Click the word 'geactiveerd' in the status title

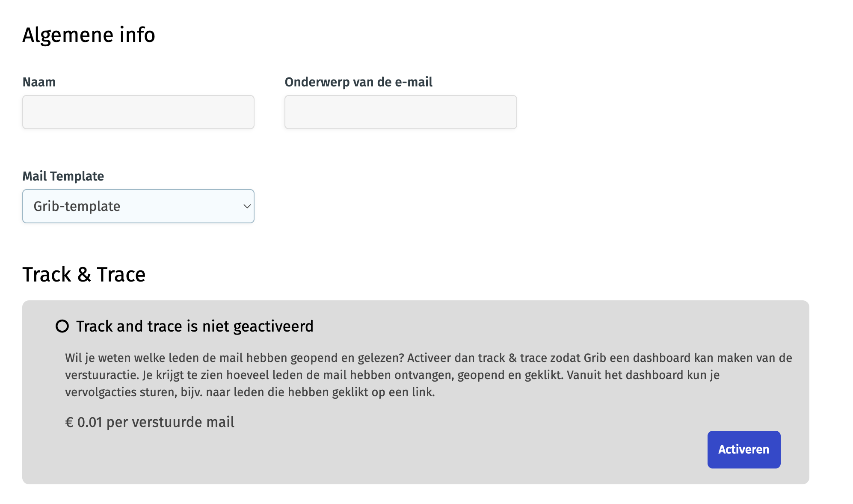(273, 327)
